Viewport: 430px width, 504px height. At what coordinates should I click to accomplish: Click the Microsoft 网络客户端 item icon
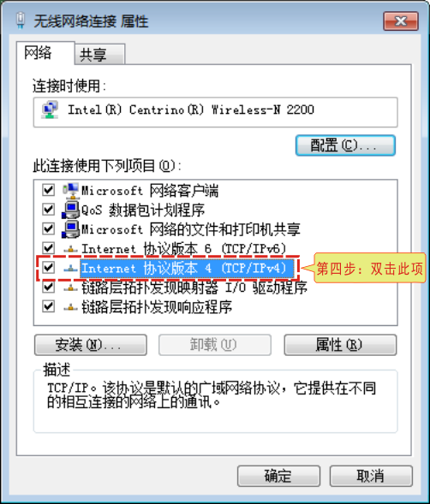[71, 190]
